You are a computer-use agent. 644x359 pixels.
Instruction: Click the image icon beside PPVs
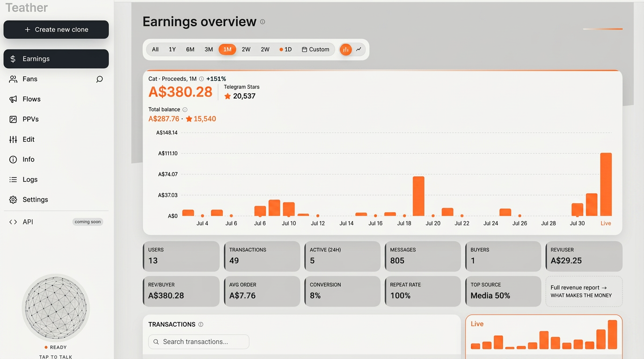(x=13, y=119)
